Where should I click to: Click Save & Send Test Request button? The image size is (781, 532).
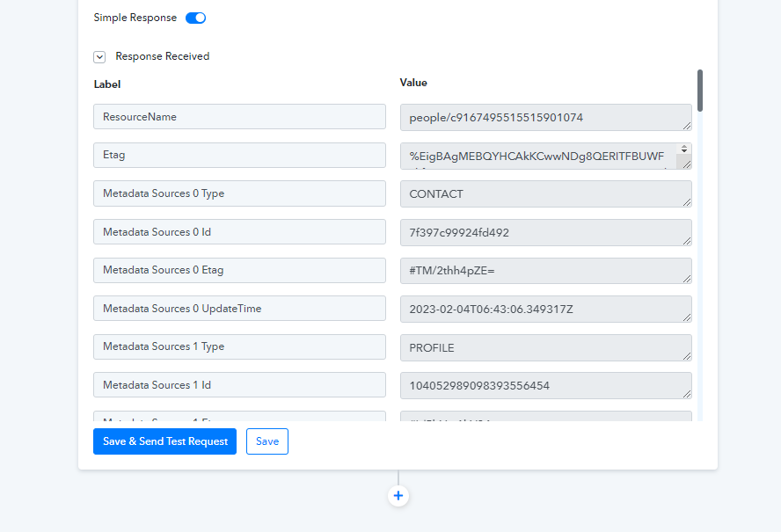pyautogui.click(x=164, y=441)
